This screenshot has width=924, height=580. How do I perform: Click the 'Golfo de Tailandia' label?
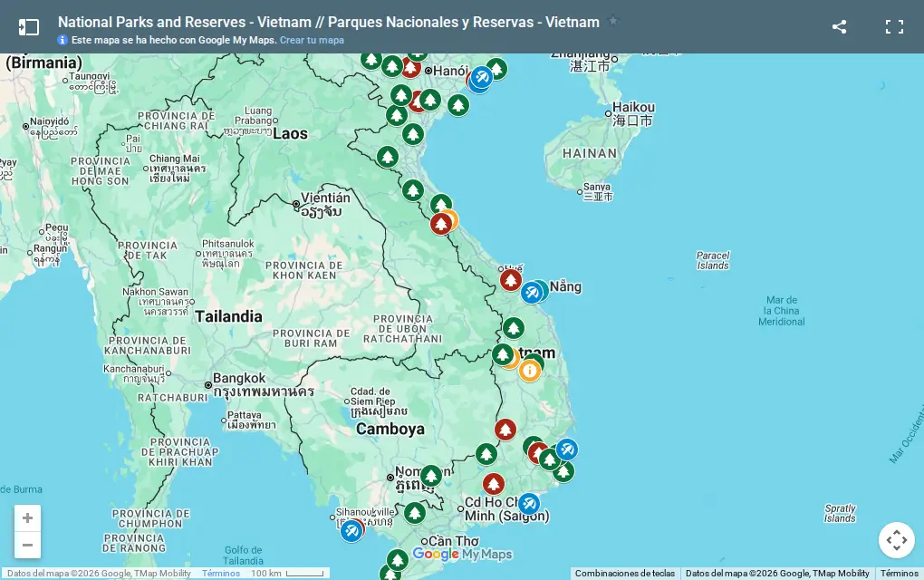243,556
